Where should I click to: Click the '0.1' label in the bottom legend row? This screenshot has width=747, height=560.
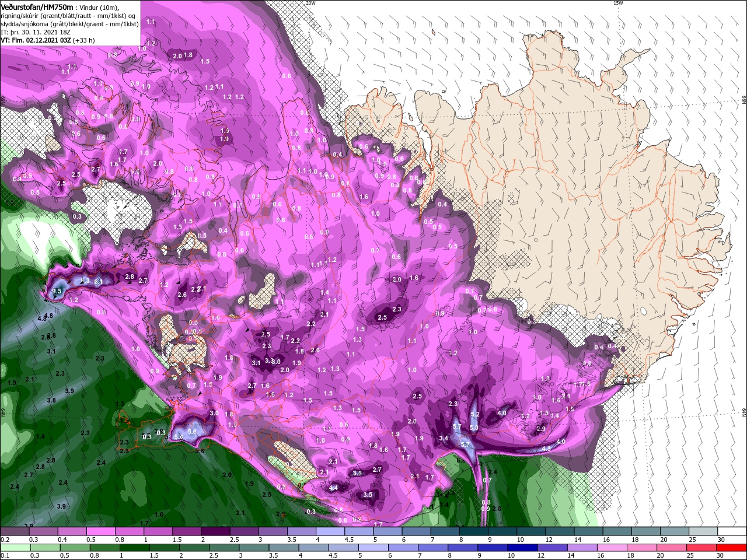[x=5, y=555]
